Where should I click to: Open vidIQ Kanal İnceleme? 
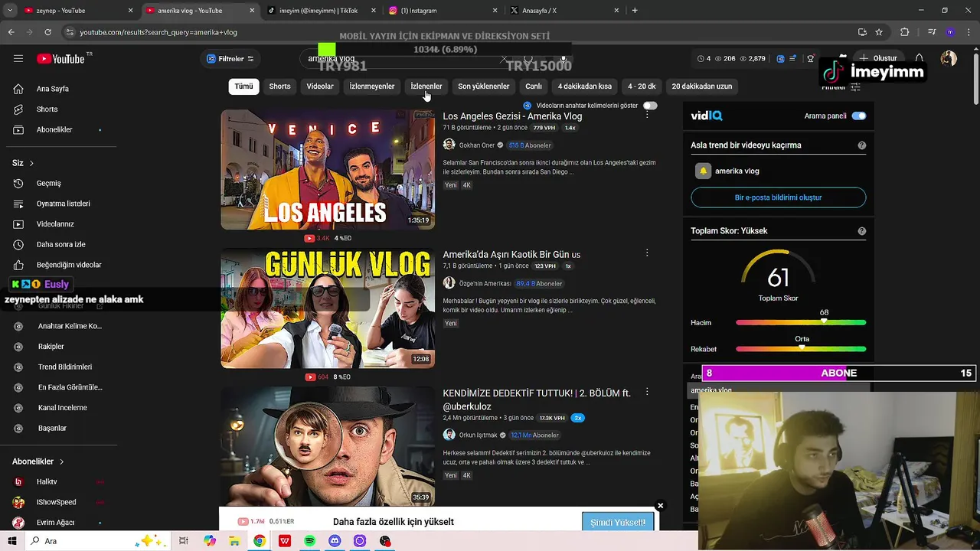(x=63, y=408)
